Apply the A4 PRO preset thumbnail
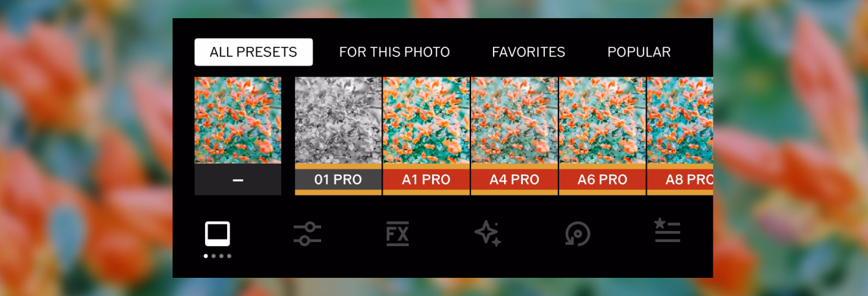 pyautogui.click(x=514, y=120)
